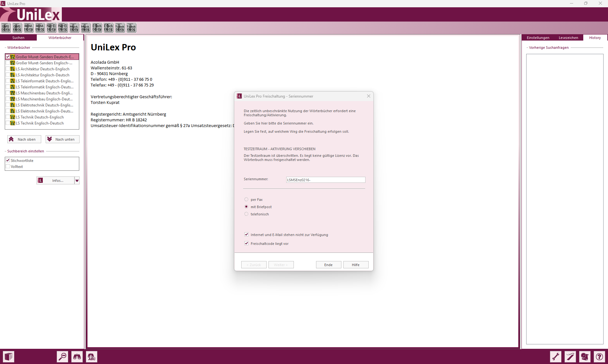Click the Ende button
The width and height of the screenshot is (608, 364).
328,265
